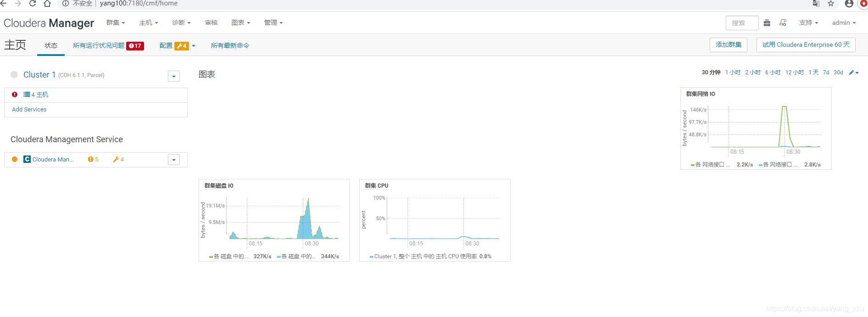Click the browser forward arrow
This screenshot has width=868, height=317.
click(x=18, y=3)
